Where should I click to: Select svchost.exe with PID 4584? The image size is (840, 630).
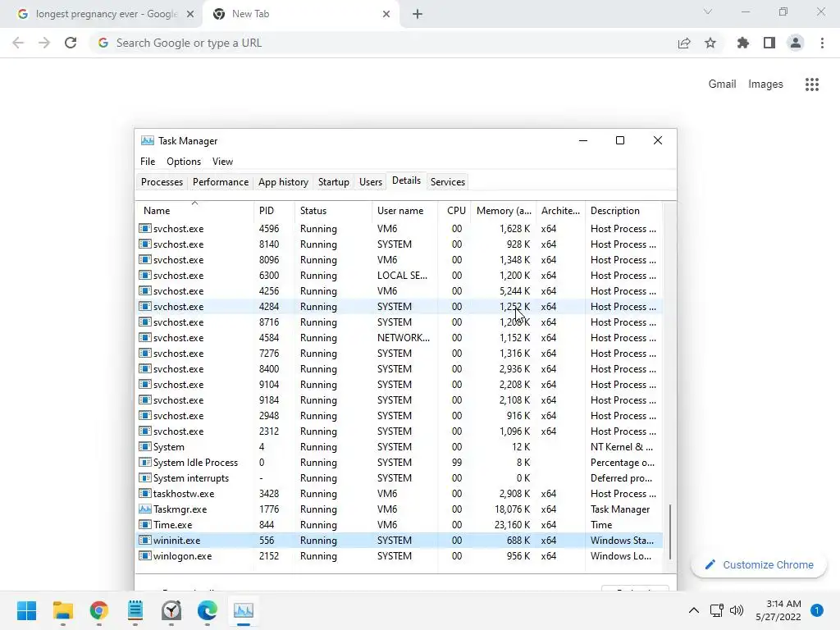tap(399, 338)
